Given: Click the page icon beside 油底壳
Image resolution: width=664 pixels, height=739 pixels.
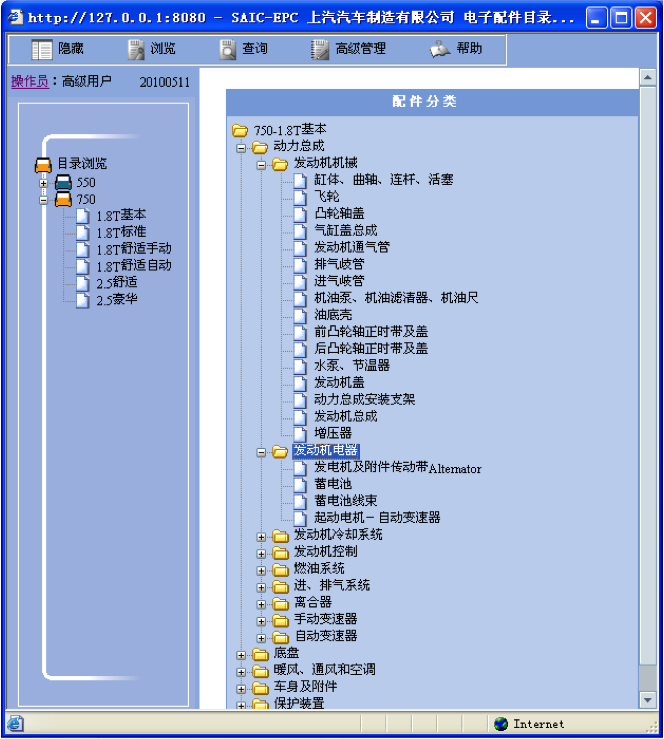Looking at the screenshot, I should 300,316.
